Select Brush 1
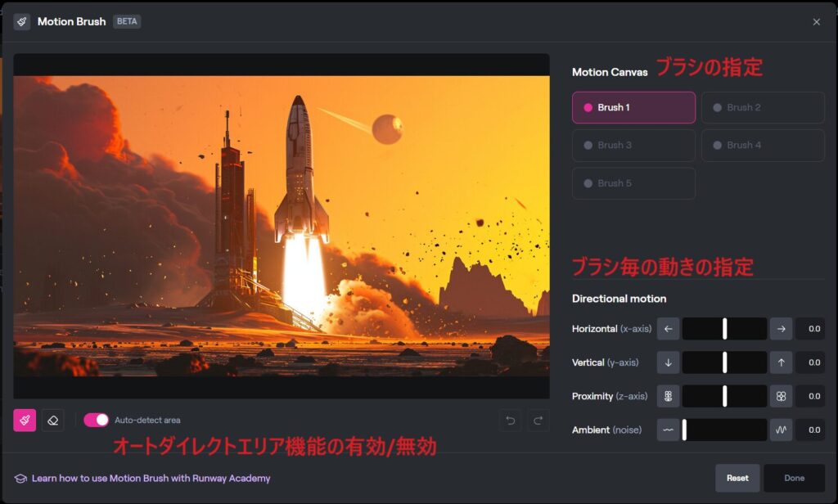 pyautogui.click(x=634, y=107)
